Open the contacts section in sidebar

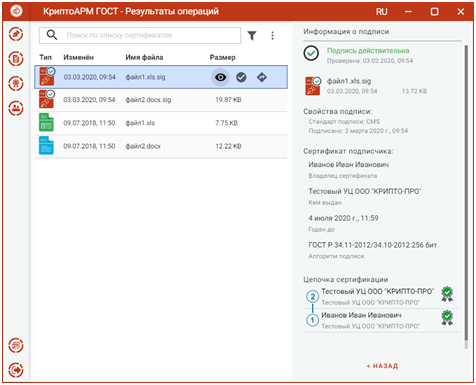16,108
